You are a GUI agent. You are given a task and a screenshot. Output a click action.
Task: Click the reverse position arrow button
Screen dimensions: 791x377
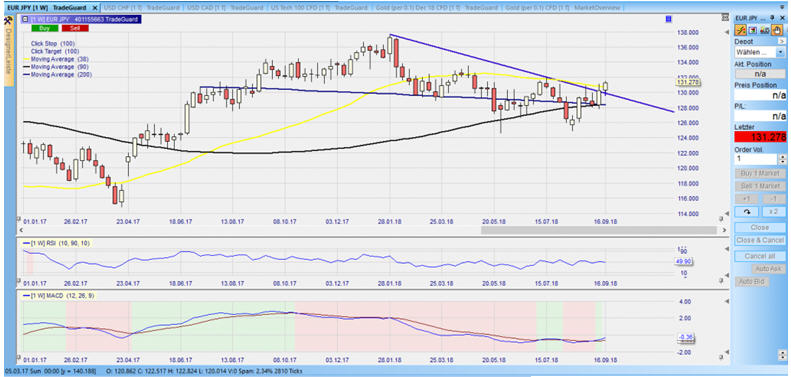[x=747, y=211]
